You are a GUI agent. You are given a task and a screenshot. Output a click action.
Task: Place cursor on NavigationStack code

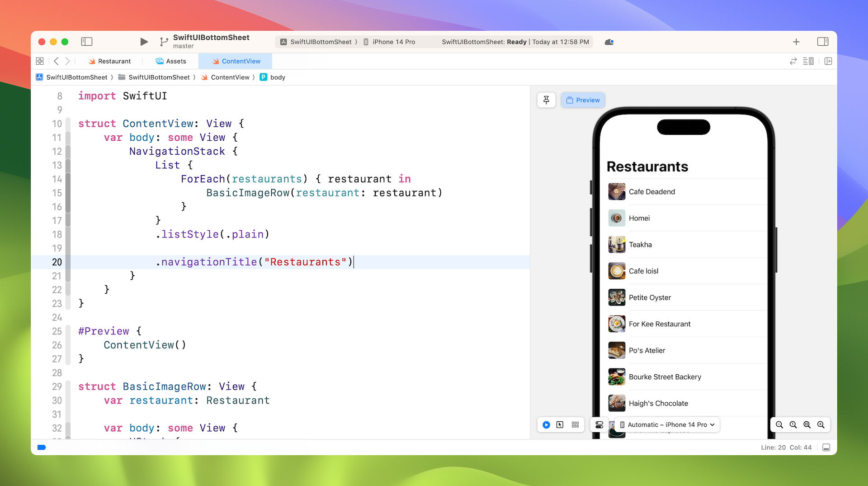click(177, 152)
